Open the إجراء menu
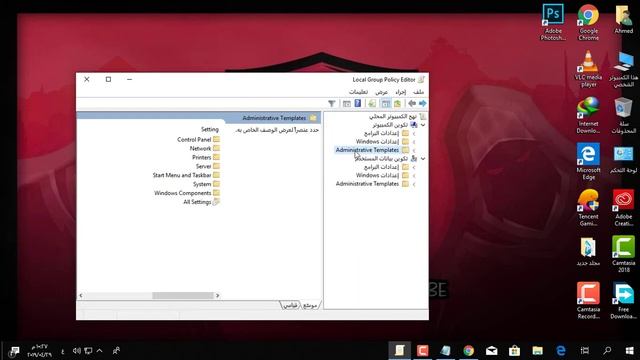This screenshot has width=640, height=360. click(x=401, y=92)
